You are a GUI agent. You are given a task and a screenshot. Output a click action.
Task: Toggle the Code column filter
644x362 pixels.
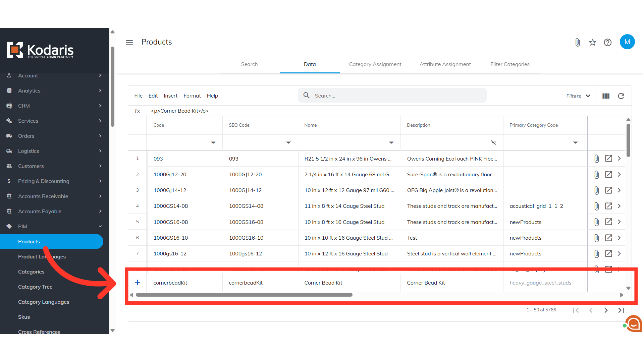pos(213,142)
